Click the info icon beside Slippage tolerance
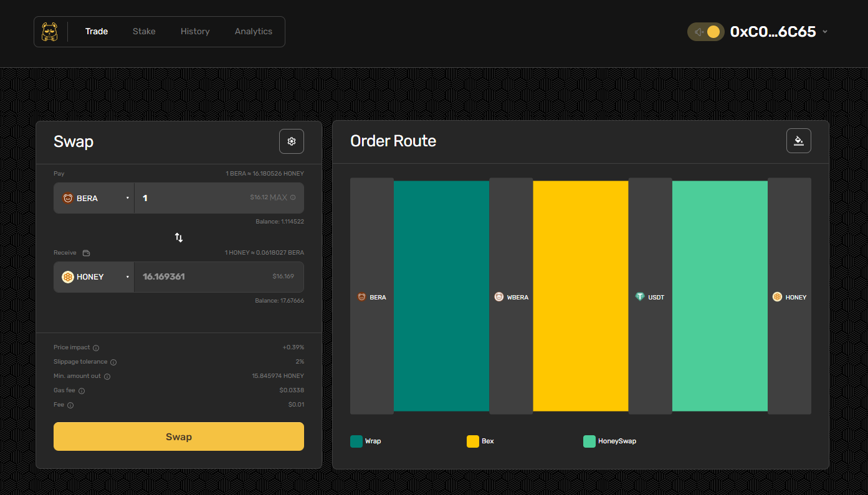This screenshot has height=495, width=868. (x=113, y=362)
